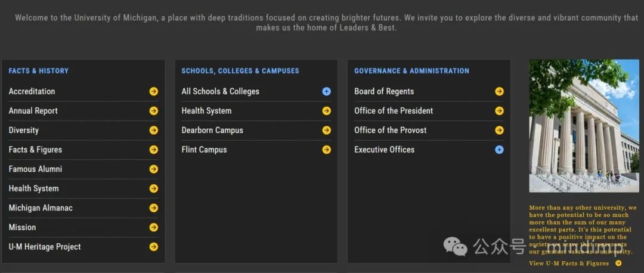
Task: Click the arrow icon next to Board of Regents
Action: [x=500, y=92]
